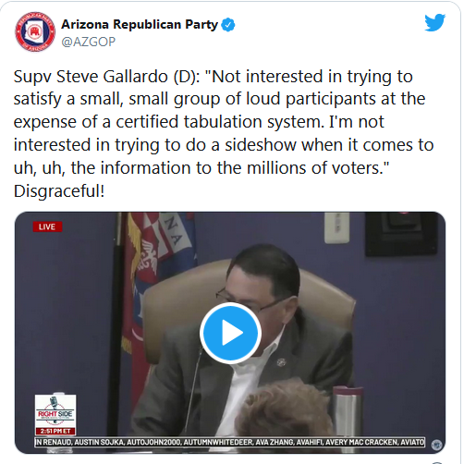476x464 pixels.
Task: Click the 2:51 PM ET timestamp label
Action: pos(55,431)
